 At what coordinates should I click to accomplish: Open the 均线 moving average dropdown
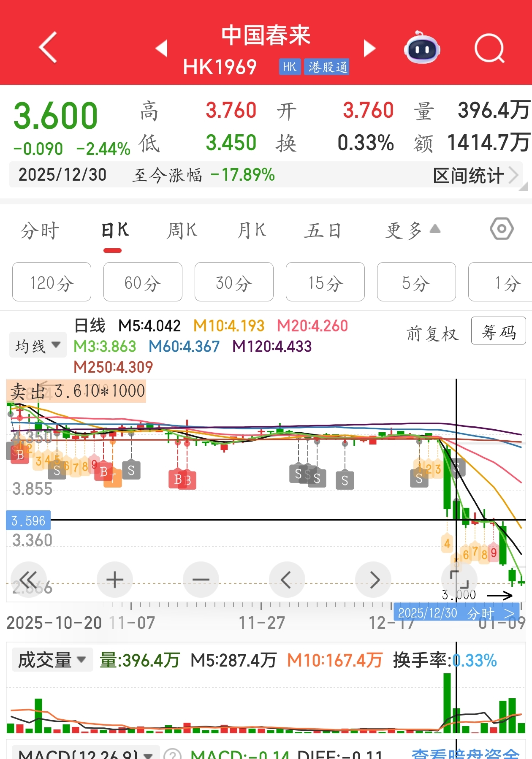(38, 345)
